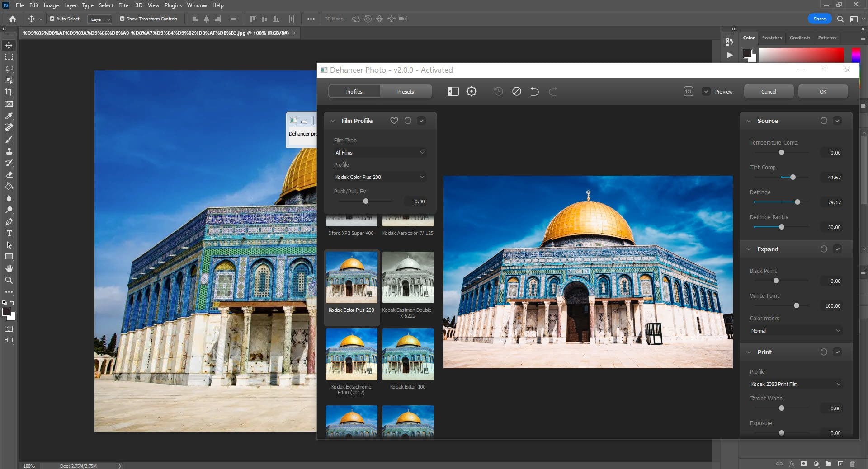Click the 1:1 zoom icon in Dehancer

pyautogui.click(x=688, y=92)
